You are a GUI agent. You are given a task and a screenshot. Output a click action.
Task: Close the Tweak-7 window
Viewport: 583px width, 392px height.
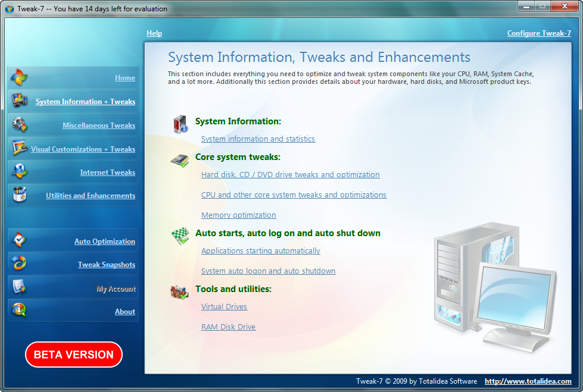coord(565,7)
